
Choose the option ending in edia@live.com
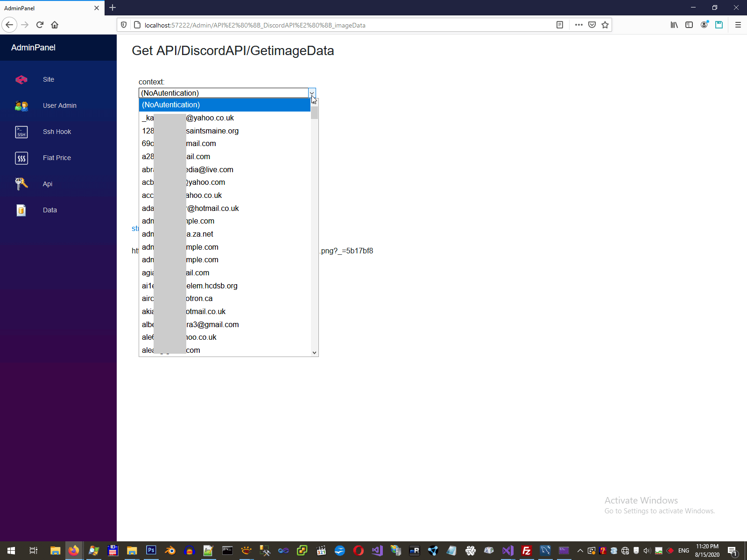[x=225, y=170]
